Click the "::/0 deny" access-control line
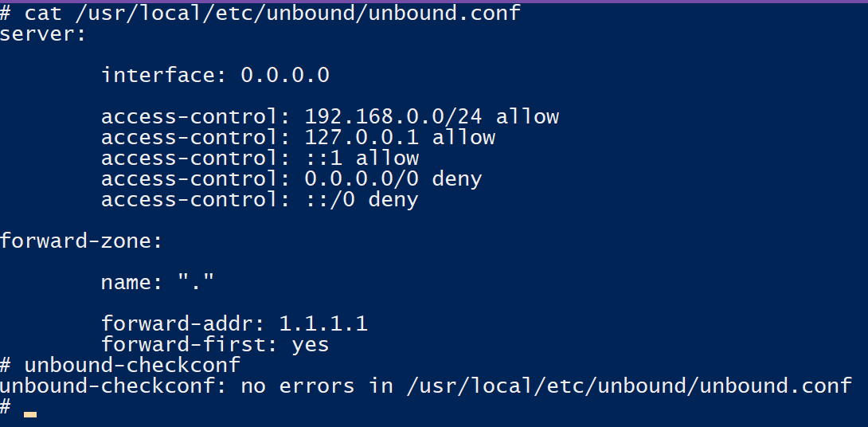 click(x=260, y=200)
